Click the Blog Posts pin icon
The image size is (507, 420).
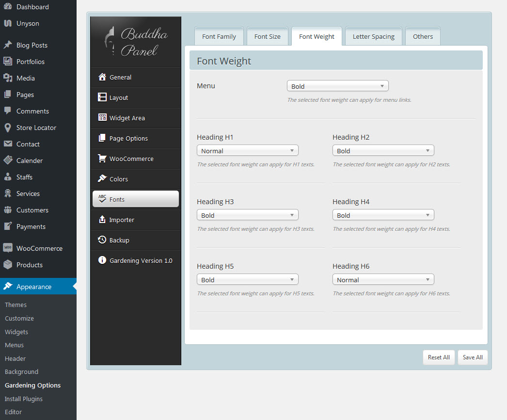tap(8, 45)
